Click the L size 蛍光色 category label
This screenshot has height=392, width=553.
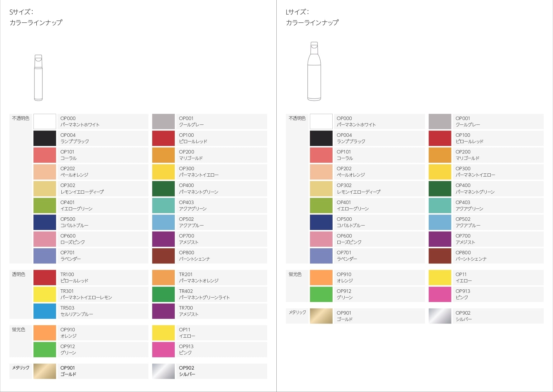point(295,274)
